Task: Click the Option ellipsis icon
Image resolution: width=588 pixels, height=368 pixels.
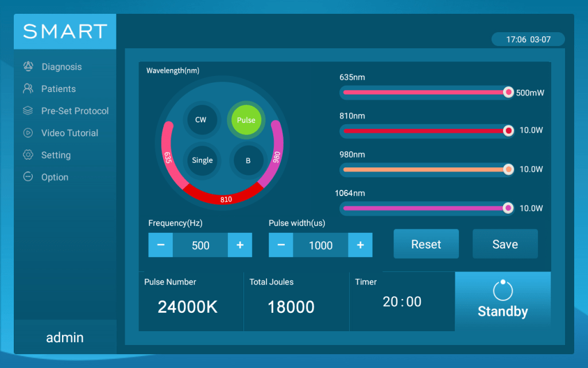Action: click(x=28, y=177)
